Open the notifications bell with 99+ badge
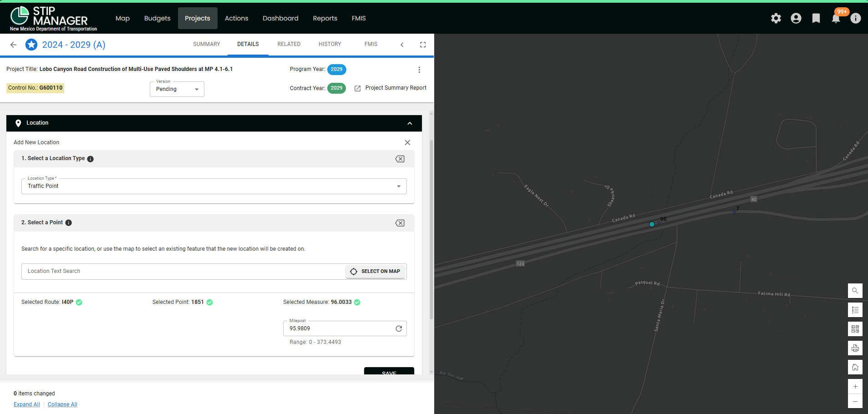 click(x=836, y=18)
